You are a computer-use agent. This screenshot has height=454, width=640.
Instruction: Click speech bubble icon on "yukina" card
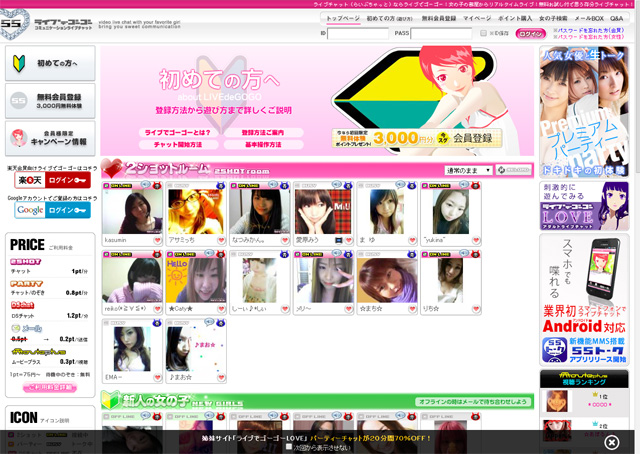click(x=464, y=185)
